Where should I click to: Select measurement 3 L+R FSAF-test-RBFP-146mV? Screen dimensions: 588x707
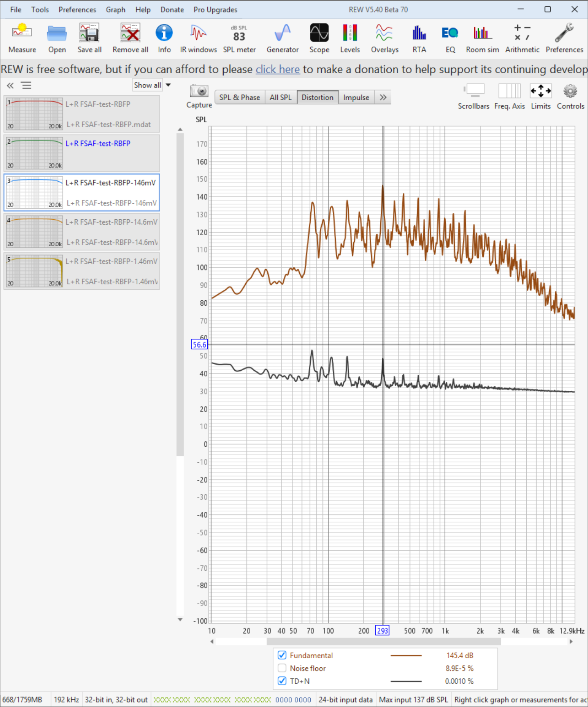(82, 193)
